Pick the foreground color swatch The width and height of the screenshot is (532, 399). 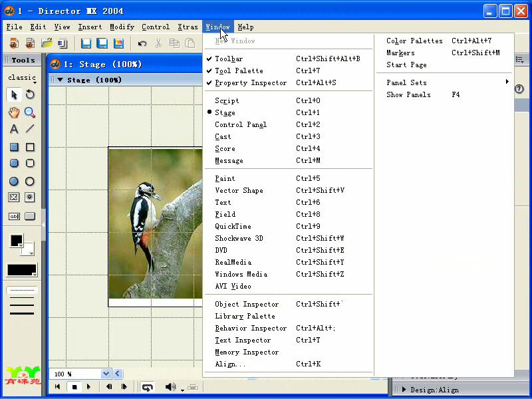pos(17,241)
